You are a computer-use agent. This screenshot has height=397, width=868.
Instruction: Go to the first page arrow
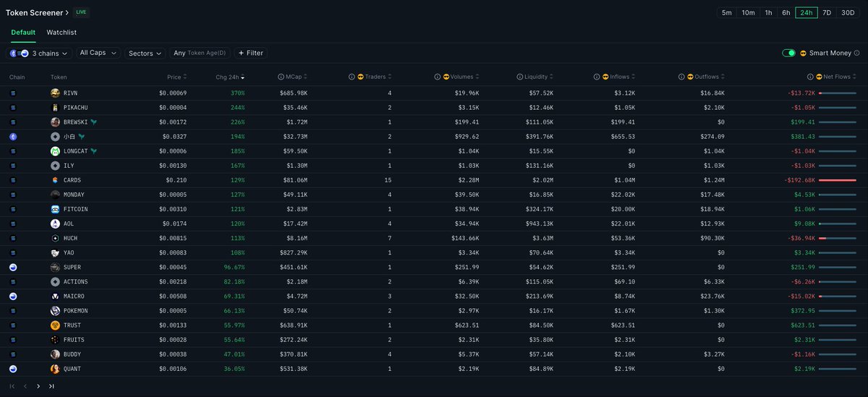coord(12,386)
